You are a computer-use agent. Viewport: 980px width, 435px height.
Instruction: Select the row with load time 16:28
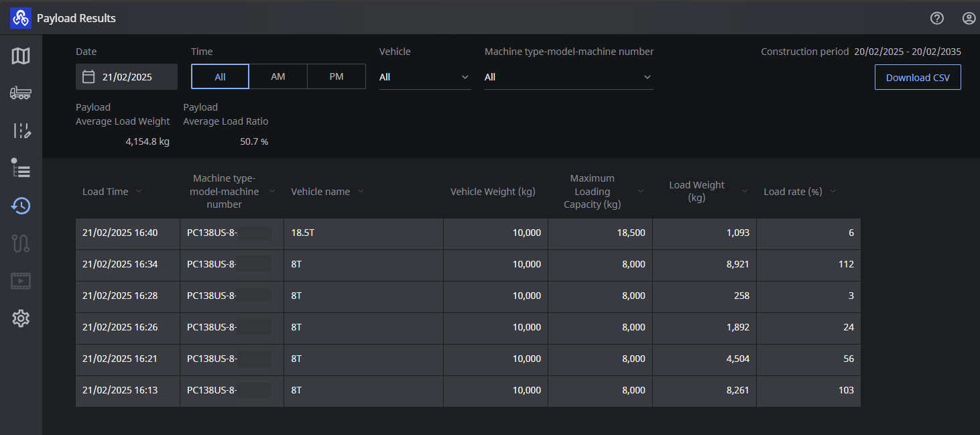tap(468, 296)
